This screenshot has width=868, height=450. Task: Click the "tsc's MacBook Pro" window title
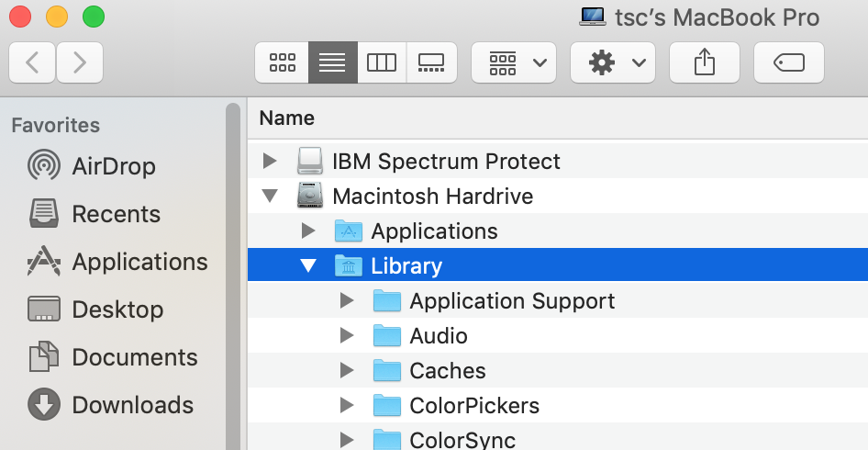tap(718, 17)
